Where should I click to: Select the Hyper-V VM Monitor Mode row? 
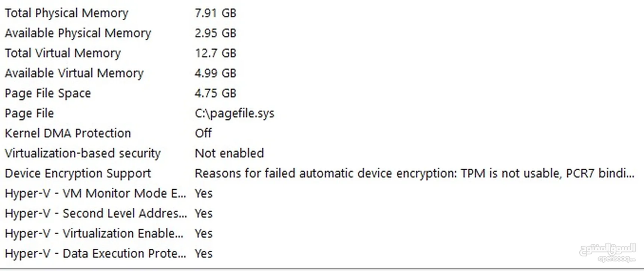(322, 193)
